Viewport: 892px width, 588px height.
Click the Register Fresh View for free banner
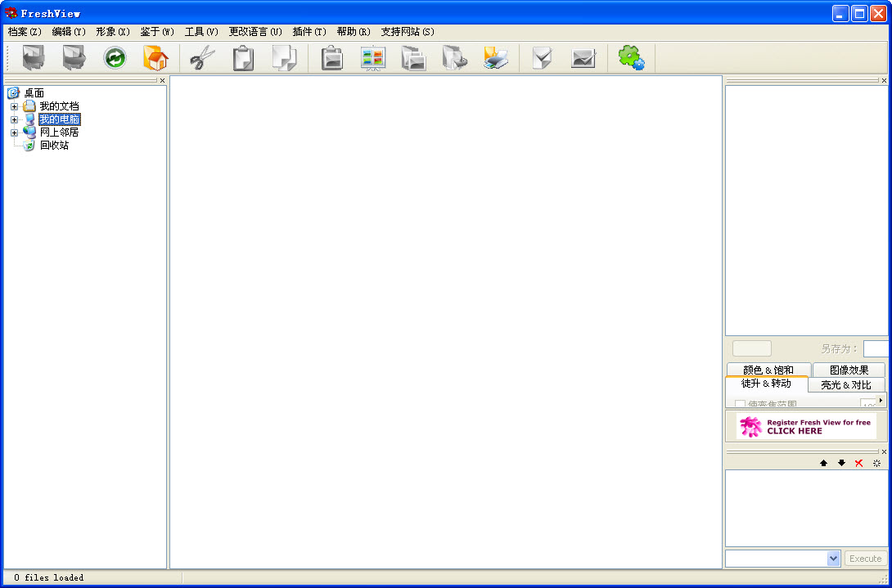pos(806,426)
